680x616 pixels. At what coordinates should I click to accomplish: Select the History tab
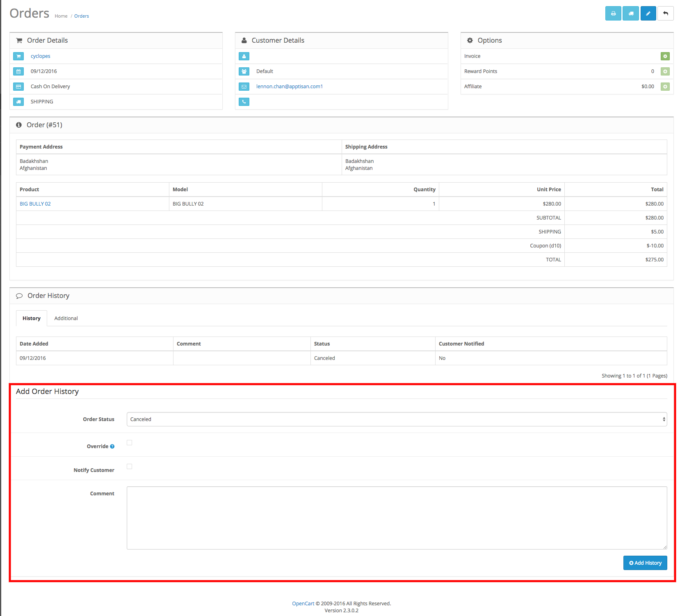point(32,318)
